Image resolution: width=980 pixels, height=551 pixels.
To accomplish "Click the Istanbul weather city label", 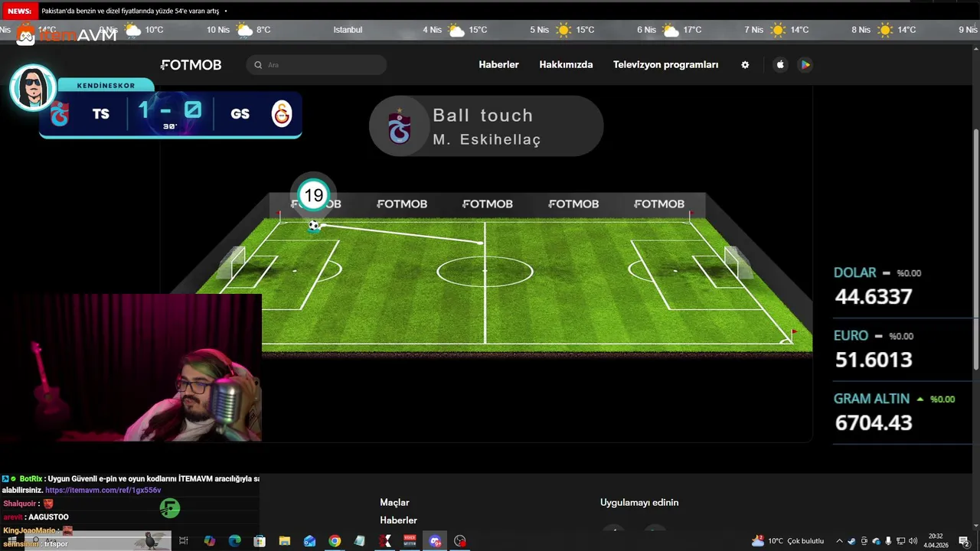I will pyautogui.click(x=348, y=30).
